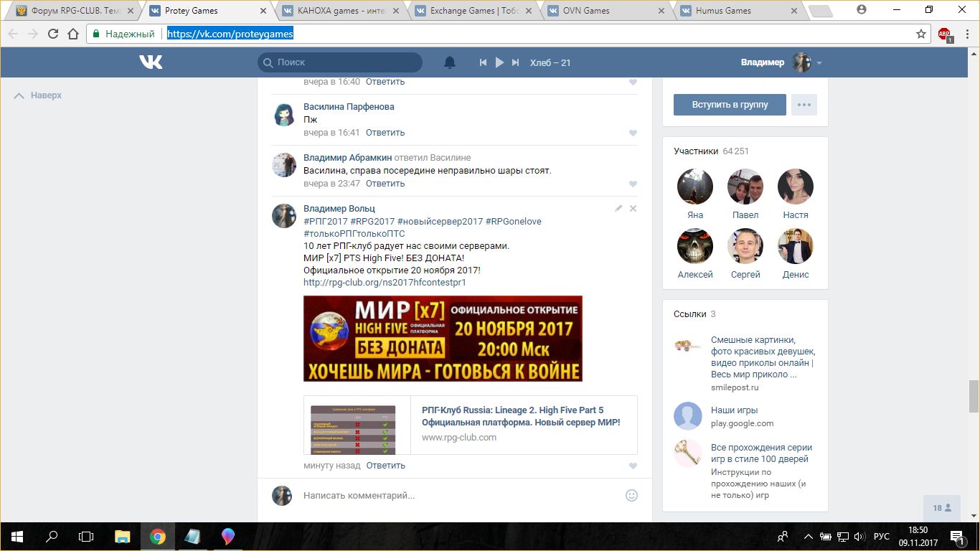Switch to the KAHOXA games tab
Image resolution: width=980 pixels, height=551 pixels.
(x=337, y=11)
